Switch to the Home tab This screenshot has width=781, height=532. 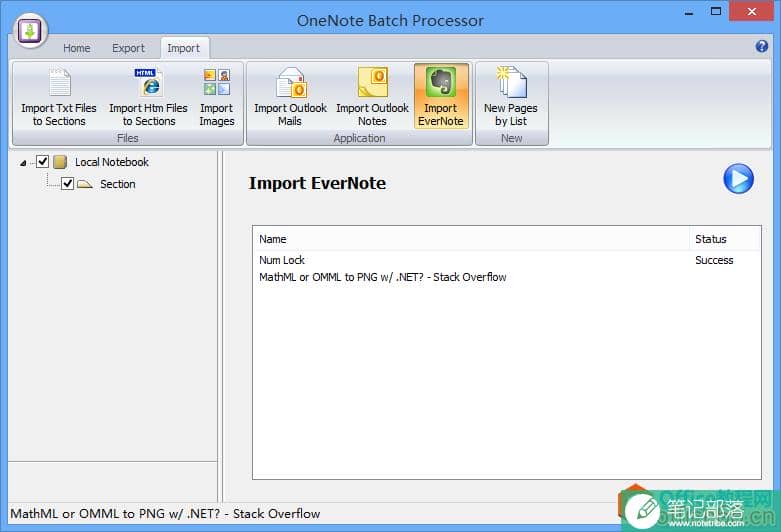point(77,48)
